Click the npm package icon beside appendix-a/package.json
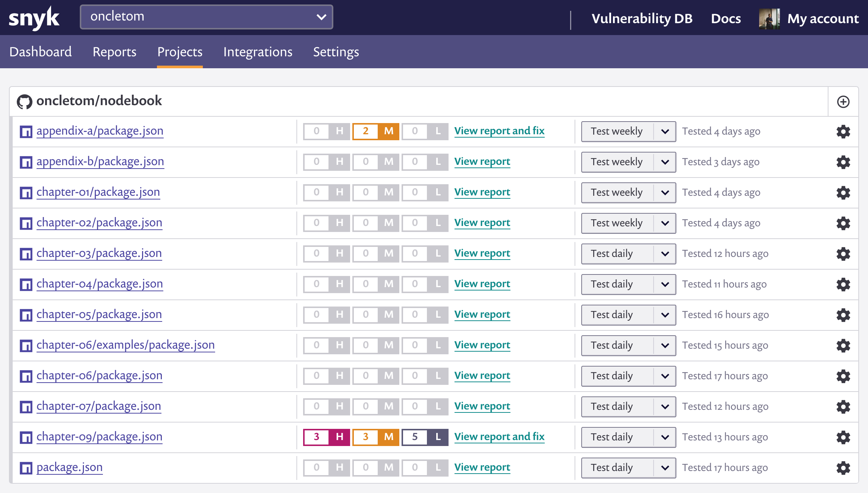Screen dimensions: 868x493 click(25, 131)
